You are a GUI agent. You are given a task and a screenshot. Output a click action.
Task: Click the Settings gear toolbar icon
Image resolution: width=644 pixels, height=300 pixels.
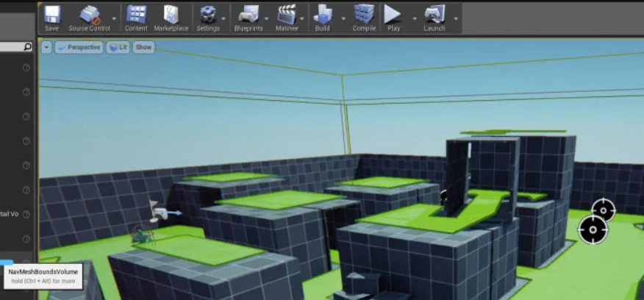point(208,18)
